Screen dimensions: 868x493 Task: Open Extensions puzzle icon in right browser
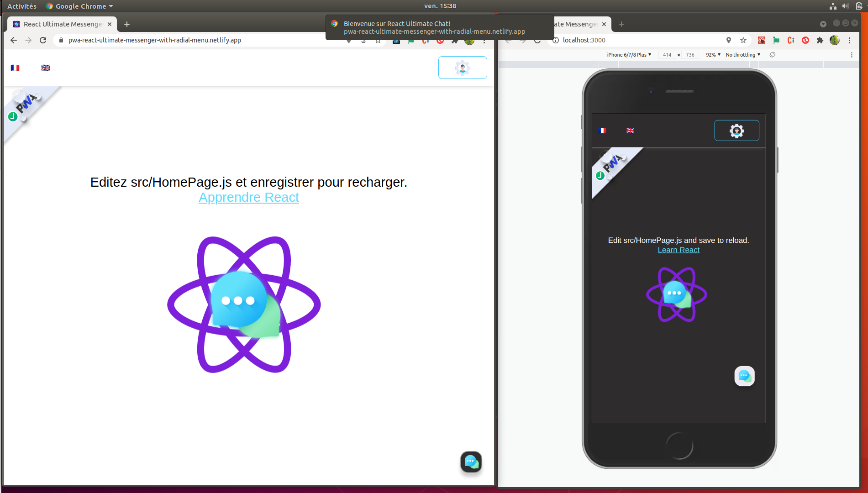(820, 40)
